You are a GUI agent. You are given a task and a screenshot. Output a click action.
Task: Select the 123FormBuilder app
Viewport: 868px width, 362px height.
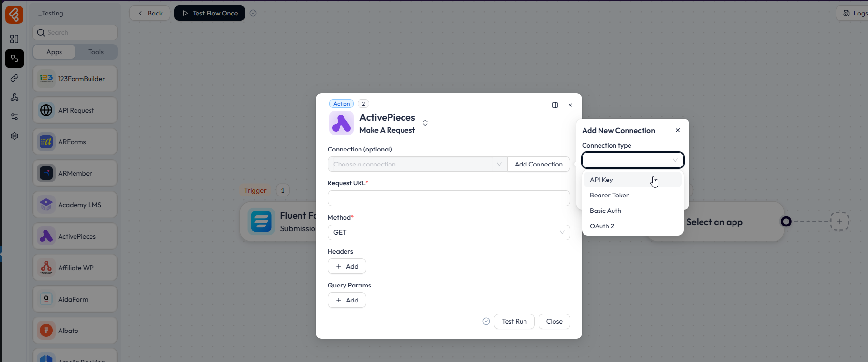(75, 79)
